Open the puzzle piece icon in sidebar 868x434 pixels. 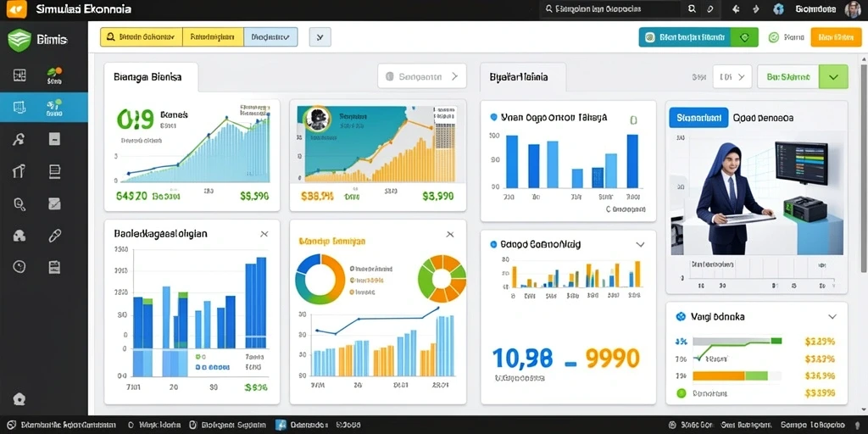click(x=19, y=236)
